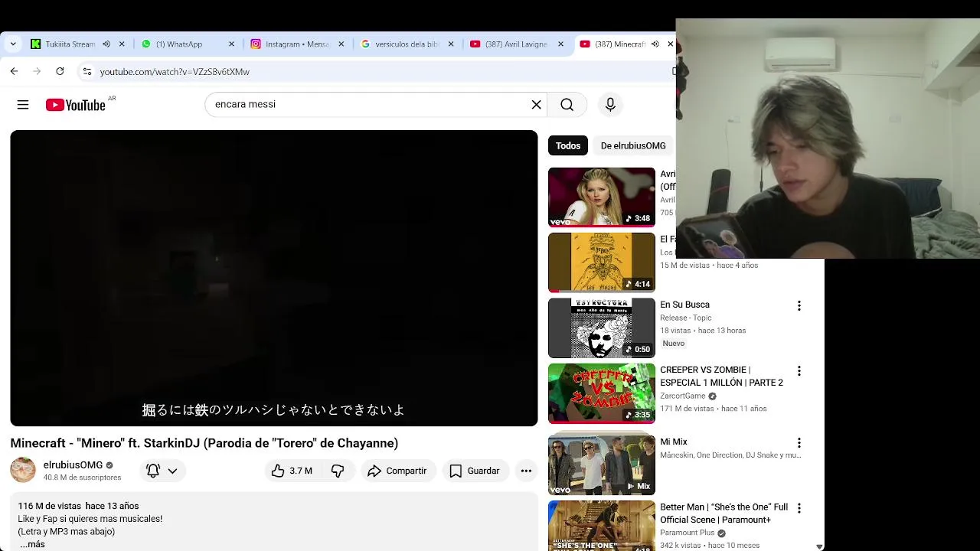Viewport: 980px width, 551px height.
Task: Click the video player area
Action: (x=274, y=278)
